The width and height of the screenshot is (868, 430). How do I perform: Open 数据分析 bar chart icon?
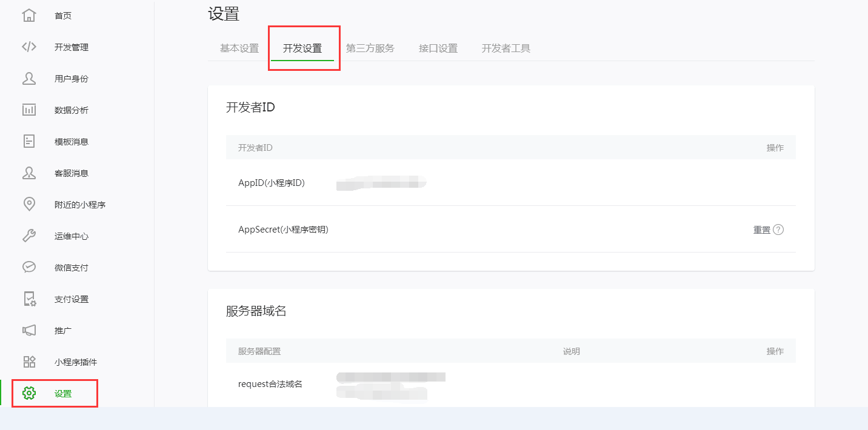pos(29,110)
